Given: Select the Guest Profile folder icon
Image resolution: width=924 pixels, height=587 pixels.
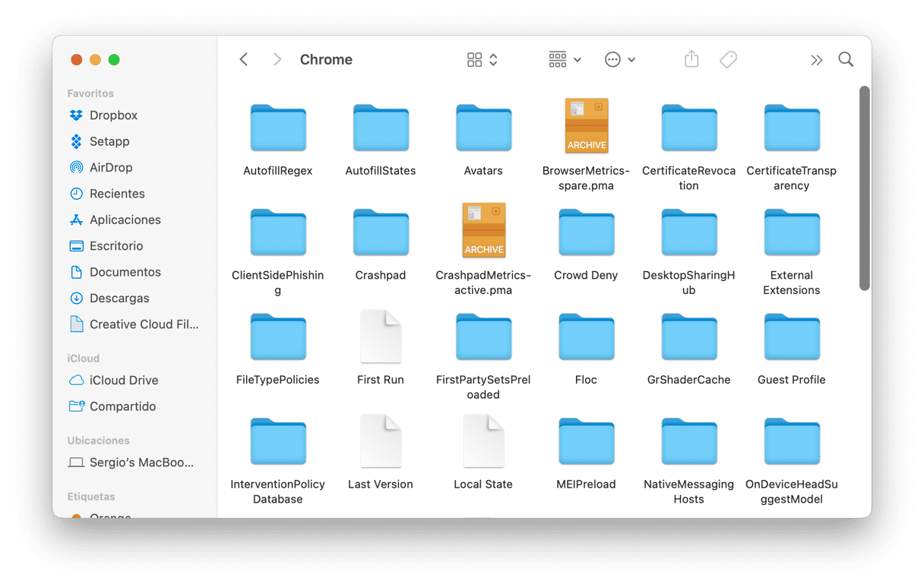Looking at the screenshot, I should (792, 336).
